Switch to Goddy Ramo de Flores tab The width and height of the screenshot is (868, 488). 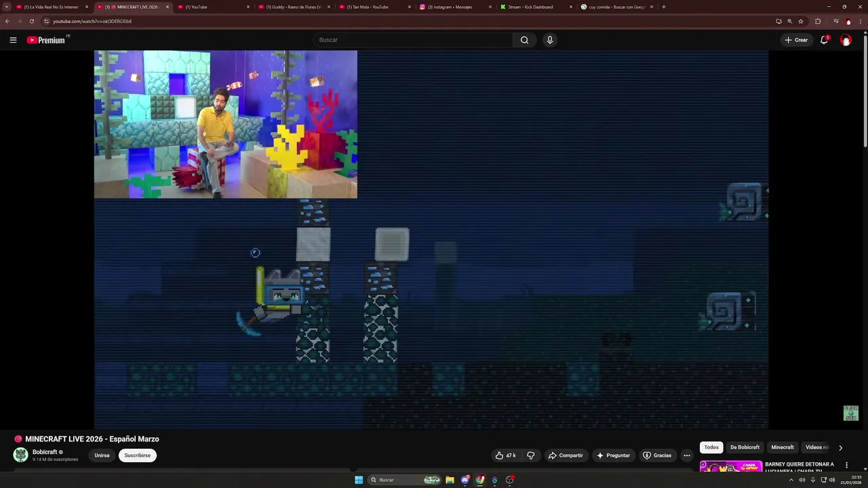[294, 7]
